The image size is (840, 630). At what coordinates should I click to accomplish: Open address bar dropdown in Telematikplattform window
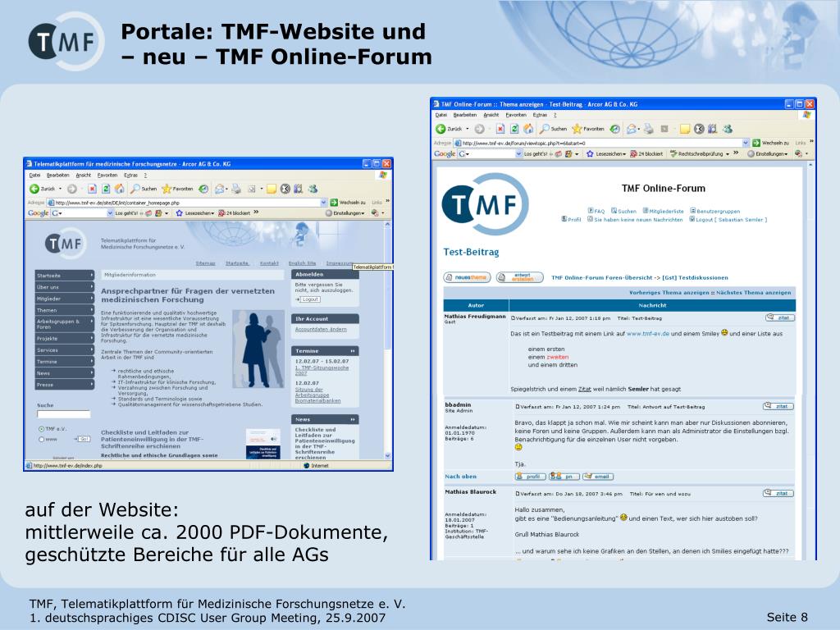[x=323, y=203]
